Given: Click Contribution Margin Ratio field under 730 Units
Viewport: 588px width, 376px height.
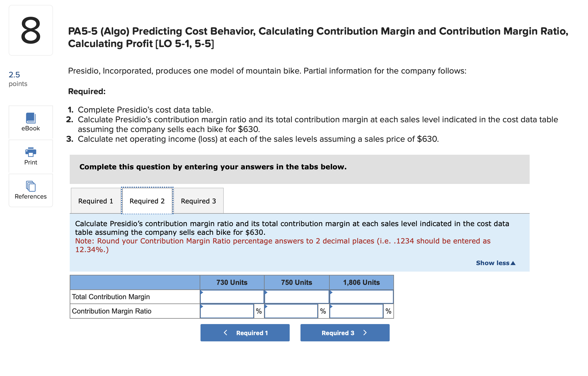Looking at the screenshot, I should point(227,311).
